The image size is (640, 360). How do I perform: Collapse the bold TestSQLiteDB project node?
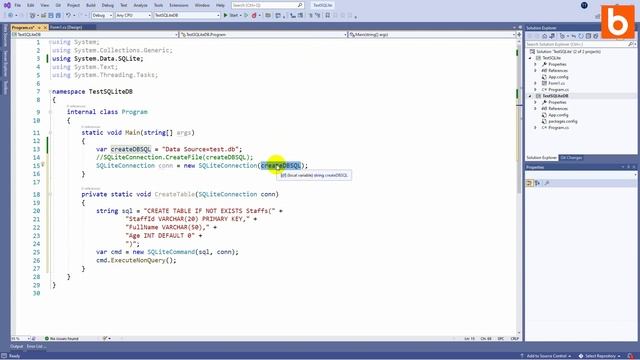pos(530,96)
